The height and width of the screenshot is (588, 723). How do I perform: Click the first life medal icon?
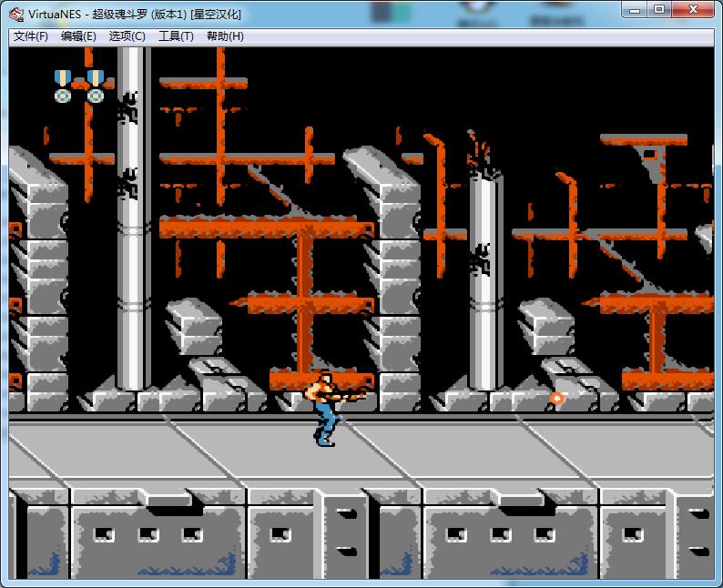63,86
